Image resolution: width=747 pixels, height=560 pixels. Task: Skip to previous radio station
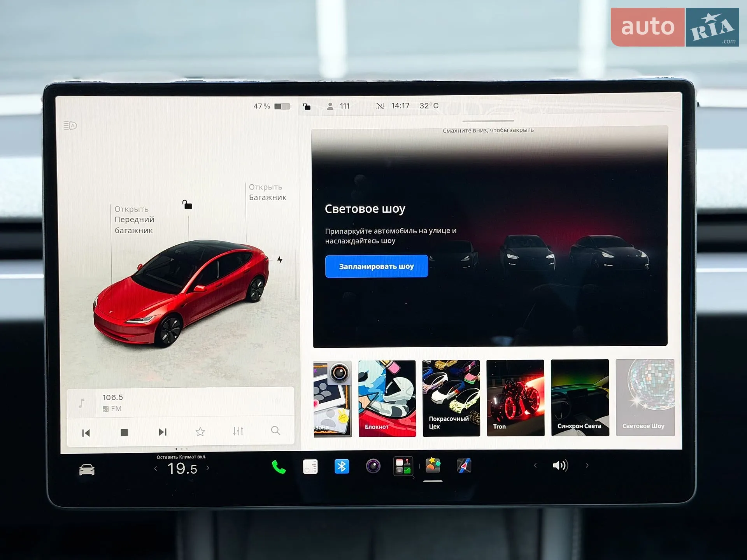(x=86, y=433)
